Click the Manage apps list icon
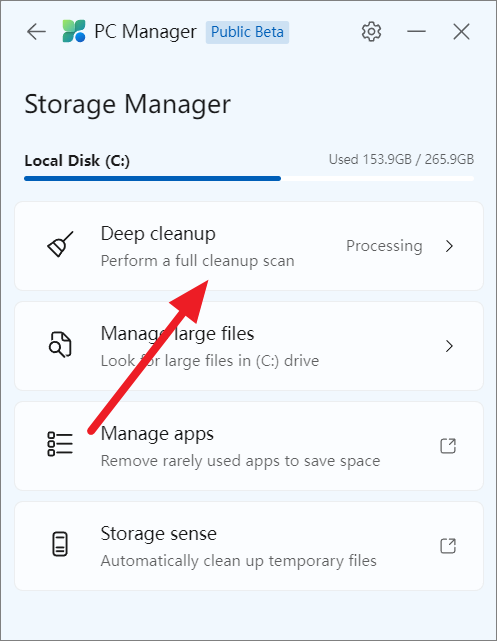 (x=60, y=444)
